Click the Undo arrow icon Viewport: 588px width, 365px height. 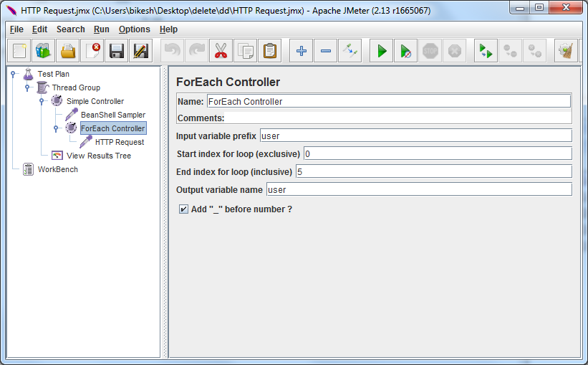click(x=173, y=51)
